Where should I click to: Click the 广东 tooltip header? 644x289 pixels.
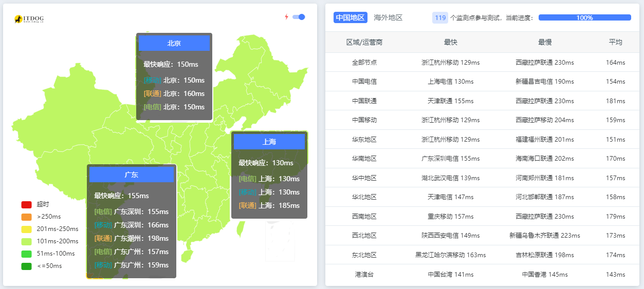tap(132, 175)
